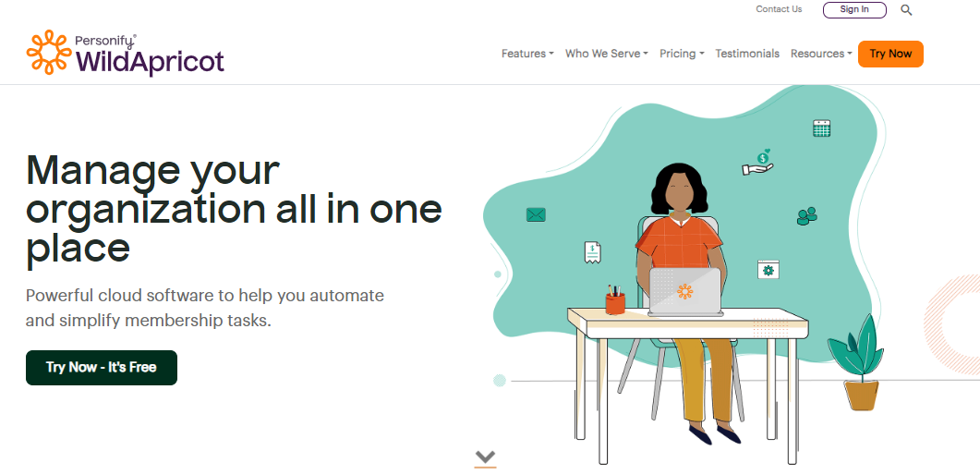Open the Resources dropdown menu
This screenshot has width=980, height=475.
click(x=821, y=54)
